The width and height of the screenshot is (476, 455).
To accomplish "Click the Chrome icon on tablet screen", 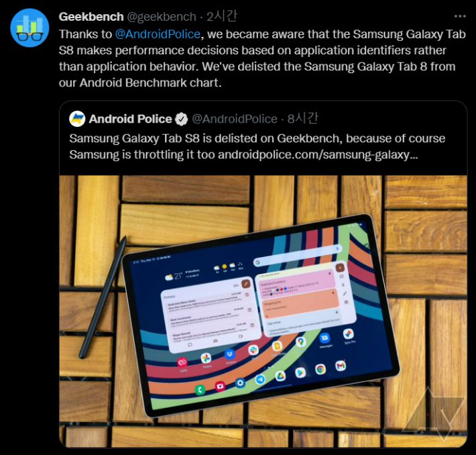I will pyautogui.click(x=320, y=369).
